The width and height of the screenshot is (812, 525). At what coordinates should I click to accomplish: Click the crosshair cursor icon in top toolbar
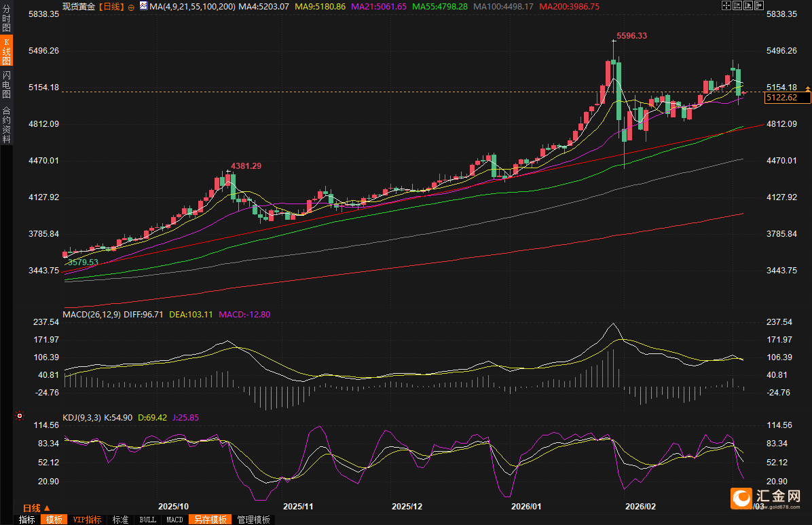[726, 5]
